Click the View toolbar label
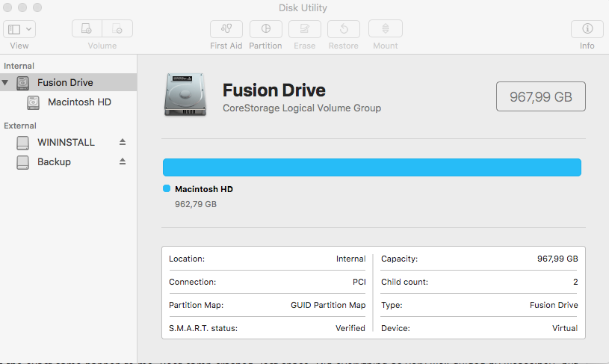This screenshot has height=364, width=609. point(19,46)
